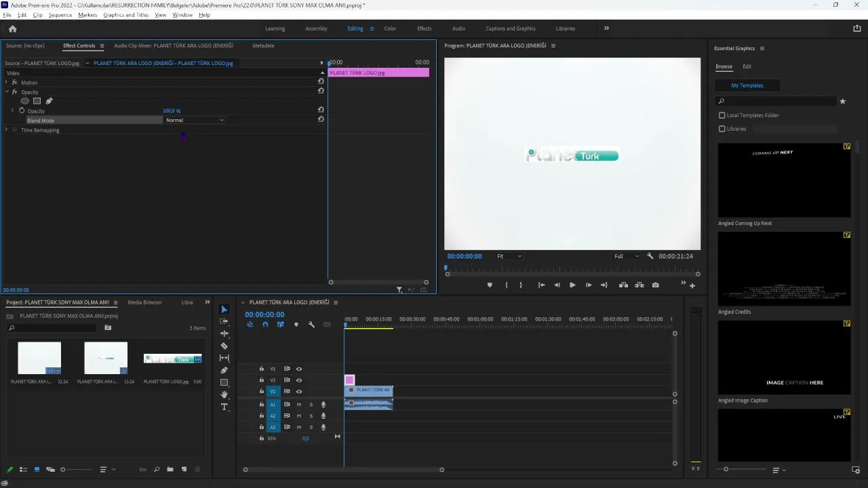The image size is (868, 488).
Task: Add a marker in the timeline
Action: 296,325
